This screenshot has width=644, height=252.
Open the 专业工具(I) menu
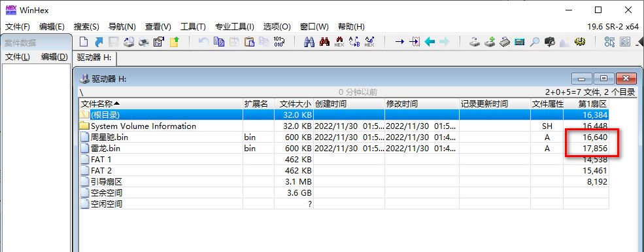pos(235,27)
